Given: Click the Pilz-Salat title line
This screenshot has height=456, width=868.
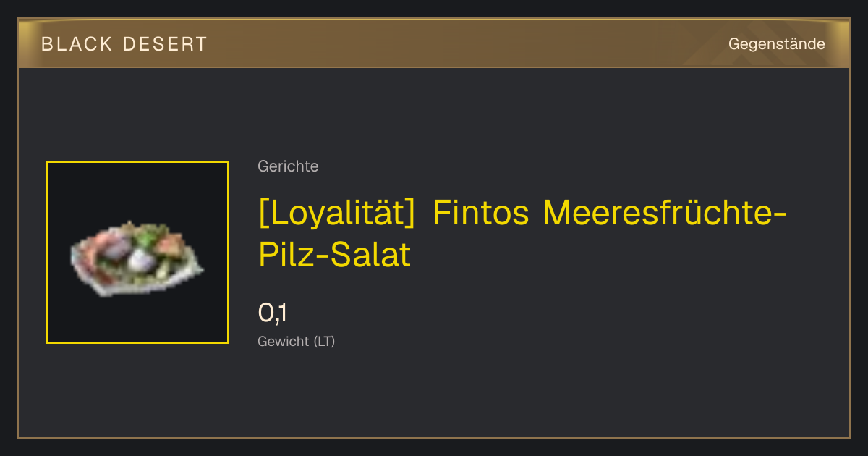Looking at the screenshot, I should pyautogui.click(x=334, y=255).
